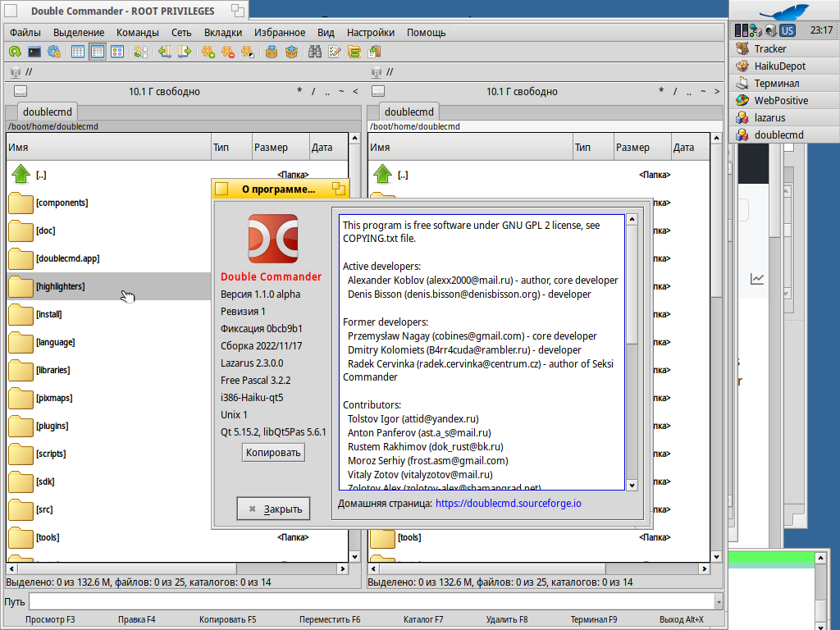Click the command line Путь input field

(372, 601)
